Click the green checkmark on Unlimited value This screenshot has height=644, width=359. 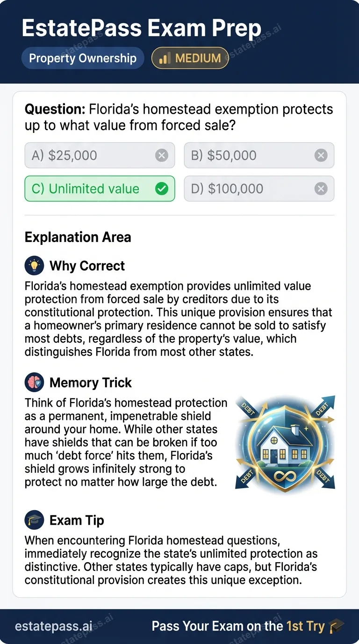[x=162, y=189]
